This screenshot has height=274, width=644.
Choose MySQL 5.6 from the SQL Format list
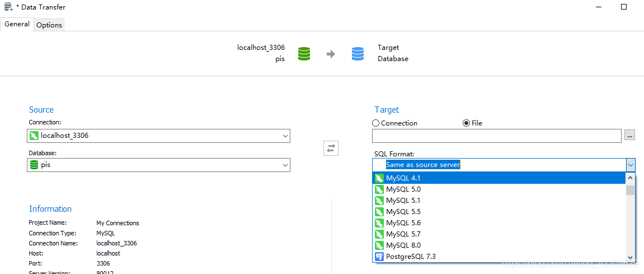pyautogui.click(x=499, y=223)
